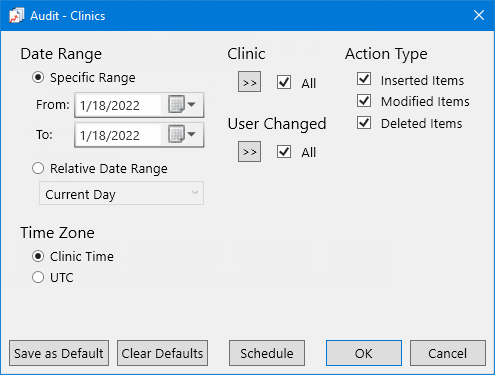
Task: Confirm the audit with OK
Action: coord(364,353)
